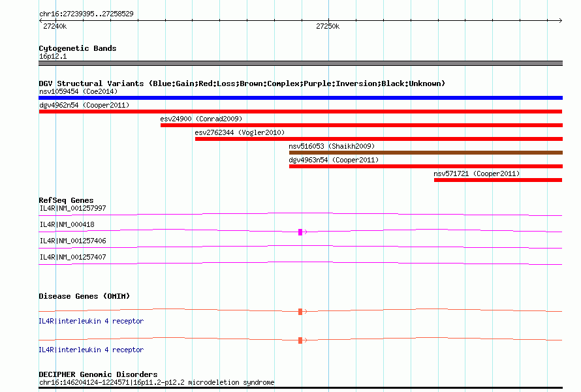Click the black DECIPHER disorder bar
The image size is (581, 392).
(300, 388)
